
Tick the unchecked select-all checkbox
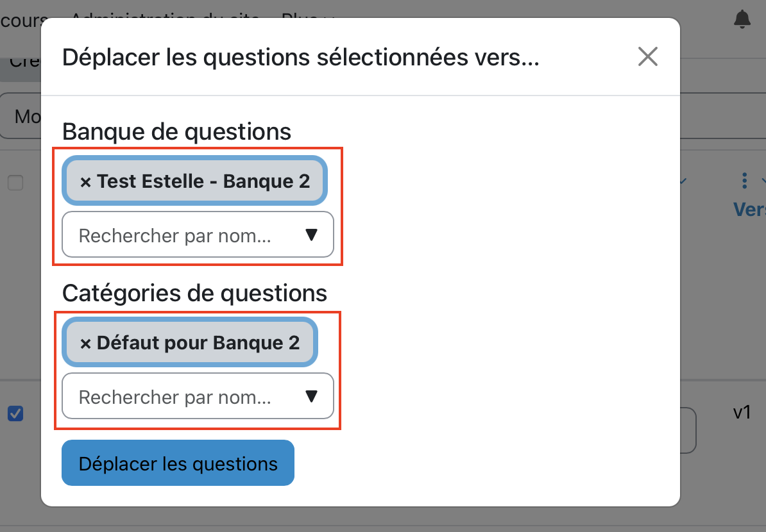click(x=15, y=183)
